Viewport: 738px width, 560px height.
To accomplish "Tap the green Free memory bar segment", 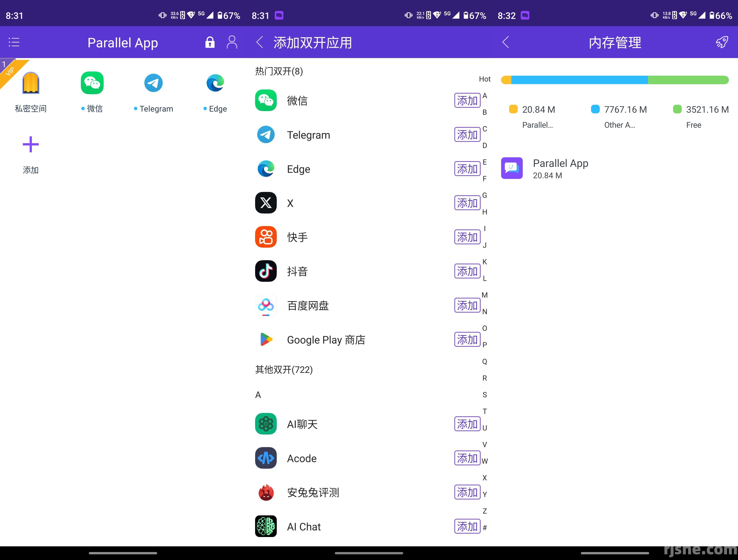I will pyautogui.click(x=688, y=80).
